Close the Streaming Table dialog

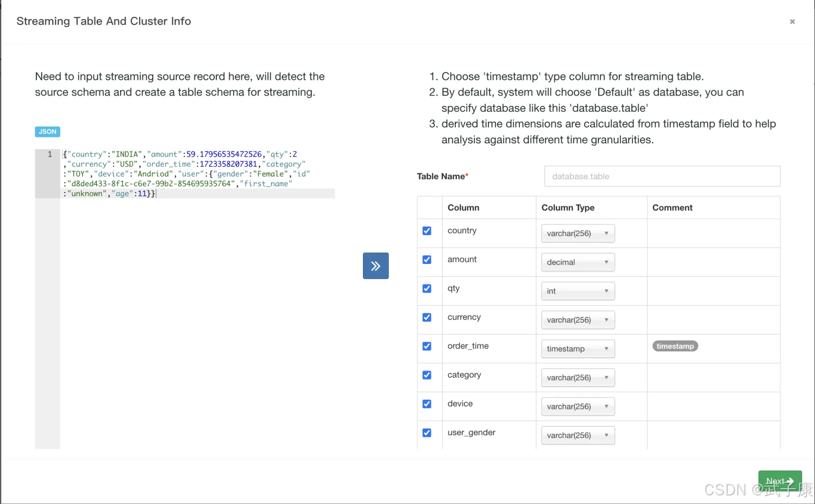click(792, 22)
